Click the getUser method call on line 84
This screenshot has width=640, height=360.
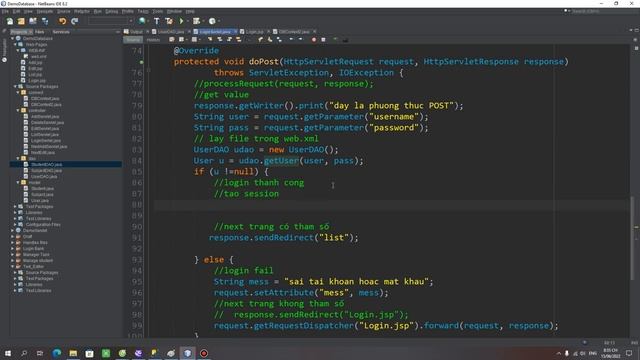tap(281, 161)
